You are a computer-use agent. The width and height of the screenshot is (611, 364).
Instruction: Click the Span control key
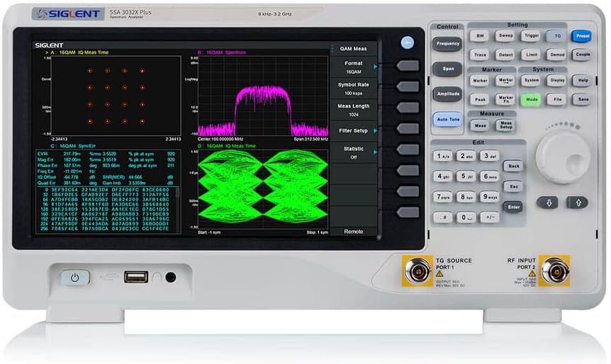[x=448, y=69]
